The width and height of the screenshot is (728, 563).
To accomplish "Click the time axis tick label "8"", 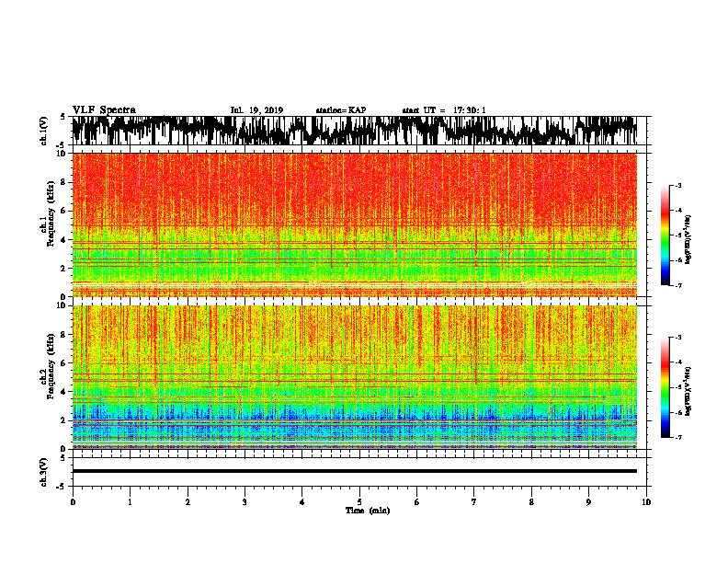I will coord(531,502).
